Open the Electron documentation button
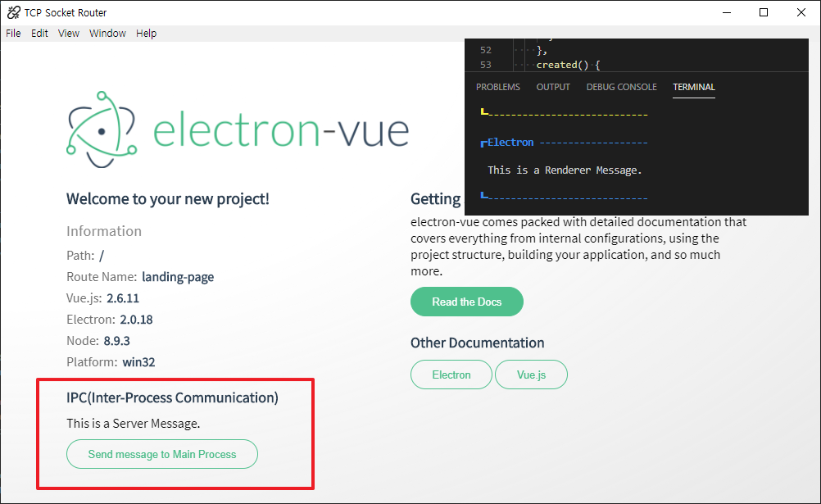The width and height of the screenshot is (821, 504). [451, 375]
